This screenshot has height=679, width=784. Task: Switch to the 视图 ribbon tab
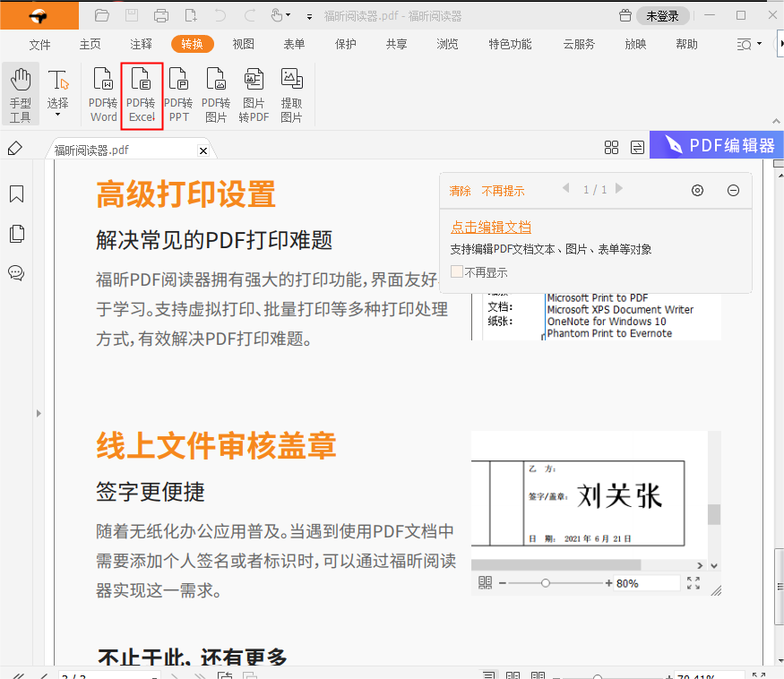[x=243, y=43]
